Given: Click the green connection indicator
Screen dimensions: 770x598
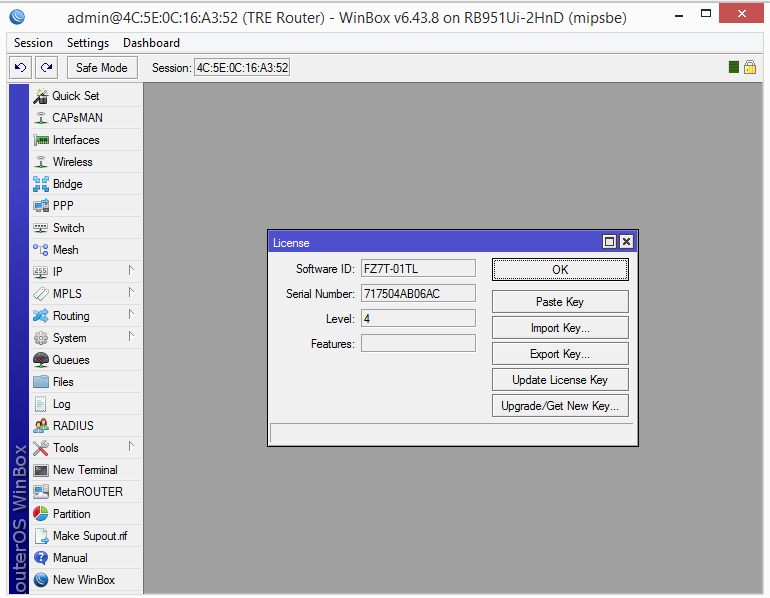Looking at the screenshot, I should [734, 67].
